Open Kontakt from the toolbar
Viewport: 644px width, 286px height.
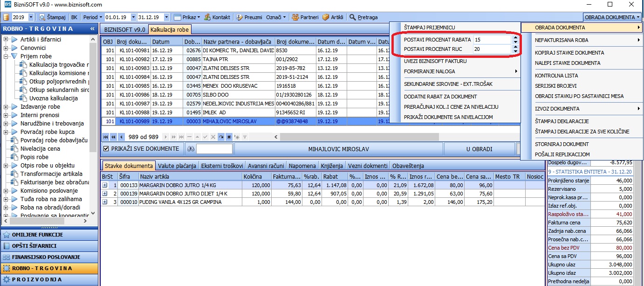point(217,17)
